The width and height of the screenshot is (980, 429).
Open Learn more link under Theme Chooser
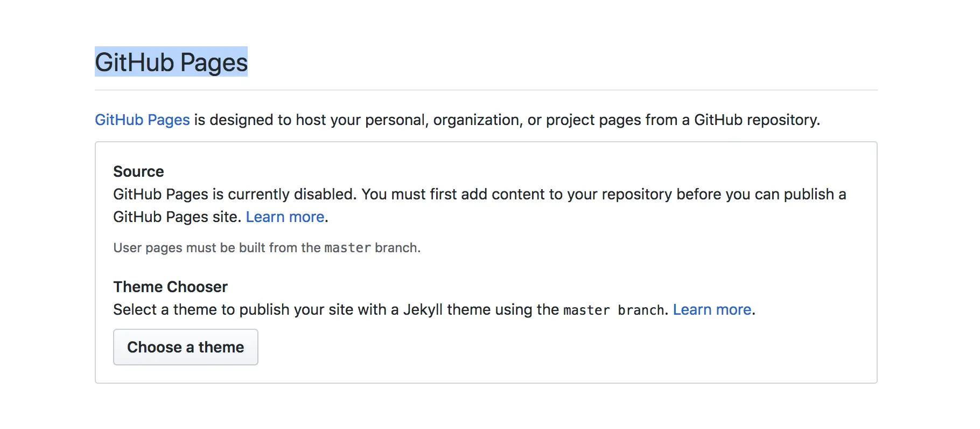712,309
